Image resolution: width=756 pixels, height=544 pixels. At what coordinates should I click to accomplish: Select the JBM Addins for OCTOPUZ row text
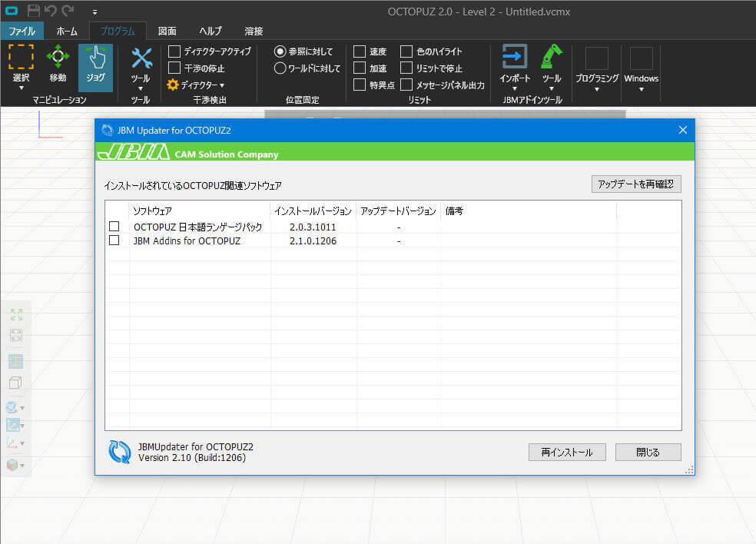187,240
